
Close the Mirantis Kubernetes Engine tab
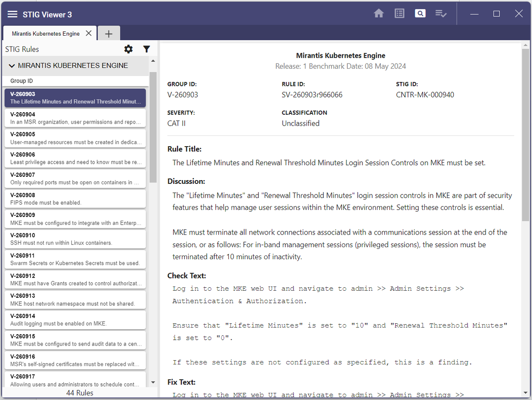[x=88, y=33]
